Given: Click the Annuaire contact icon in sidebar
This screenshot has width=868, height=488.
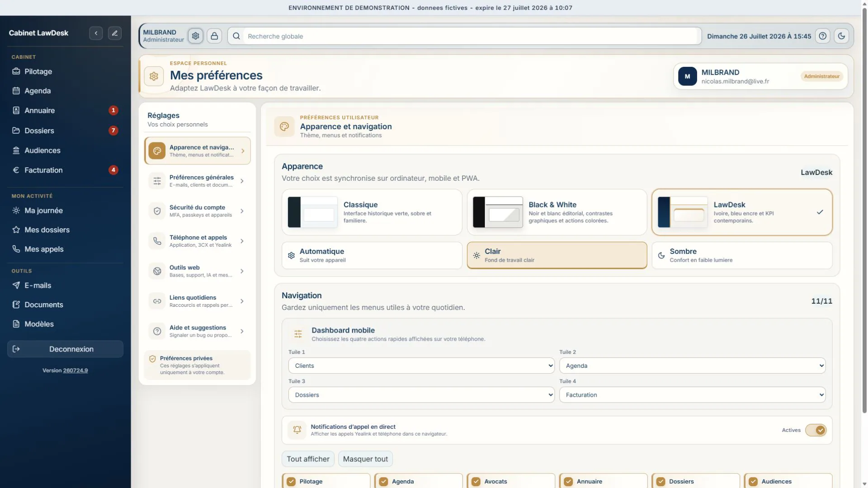Looking at the screenshot, I should click(x=16, y=110).
